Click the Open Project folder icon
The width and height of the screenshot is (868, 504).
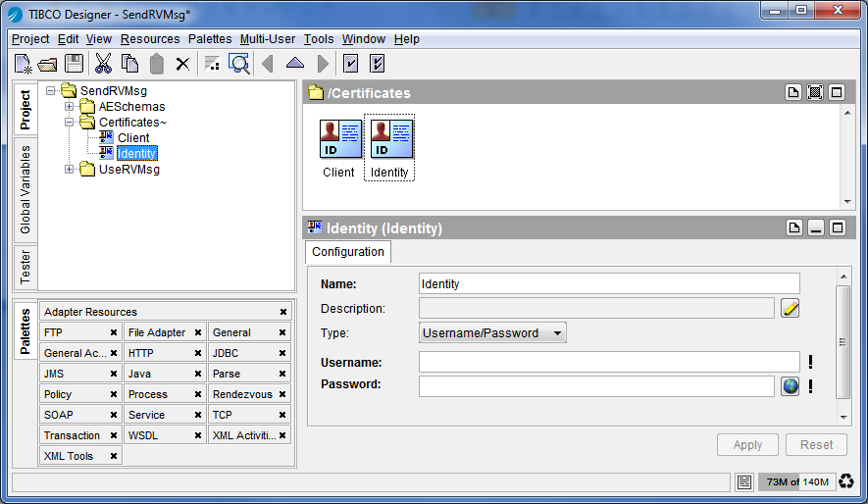tap(48, 64)
